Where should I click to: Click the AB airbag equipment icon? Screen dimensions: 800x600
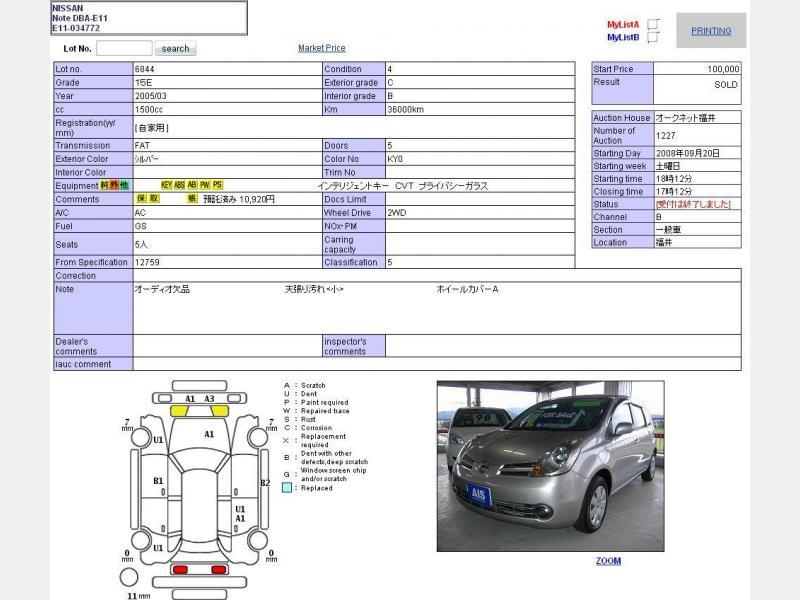tap(192, 185)
